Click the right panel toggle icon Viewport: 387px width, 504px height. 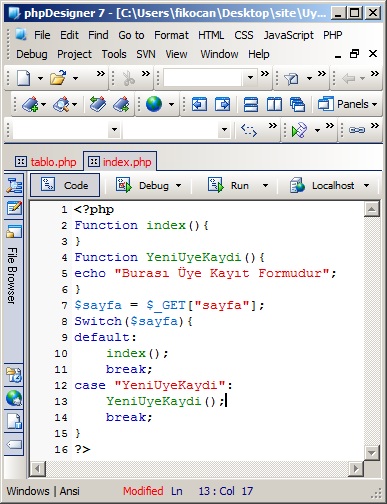[222, 105]
